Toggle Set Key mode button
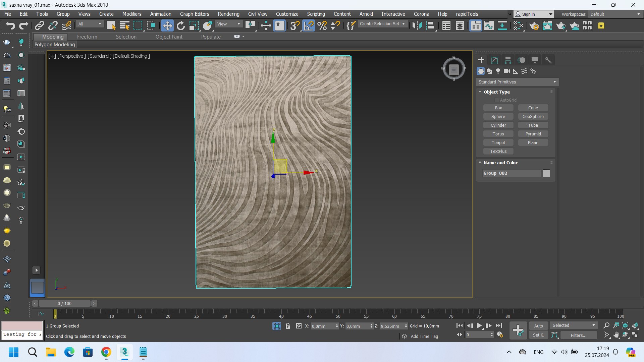This screenshot has width=644, height=362. [x=539, y=335]
